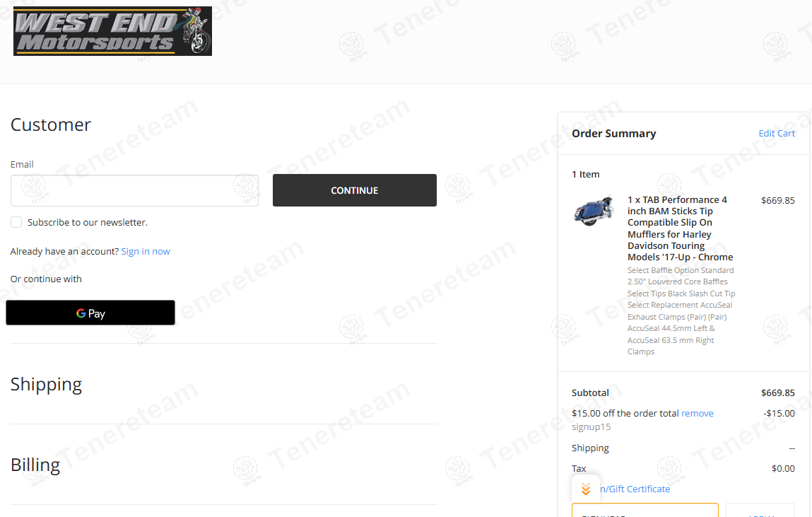This screenshot has height=517, width=812.
Task: Click into the coupon code input field
Action: click(x=645, y=510)
